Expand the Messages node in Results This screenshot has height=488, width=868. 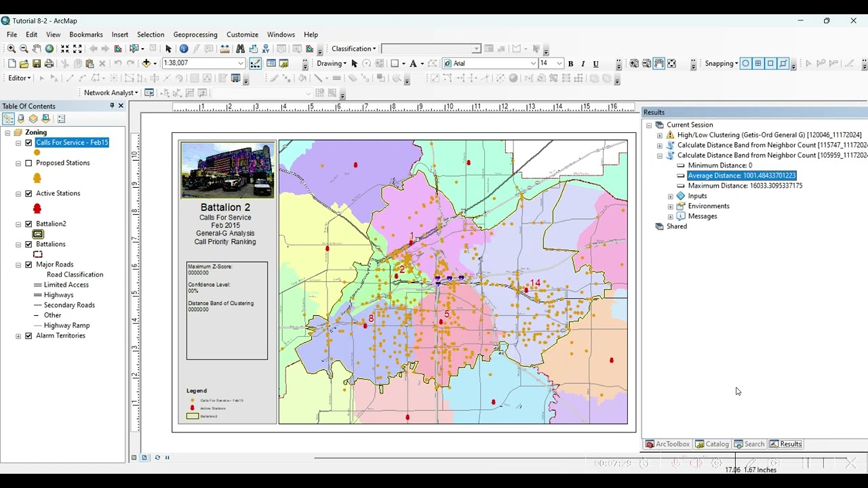click(671, 216)
